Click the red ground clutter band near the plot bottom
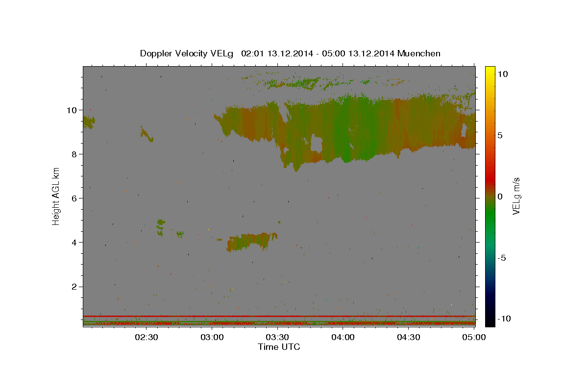This screenshot has height=392, width=588. [279, 316]
